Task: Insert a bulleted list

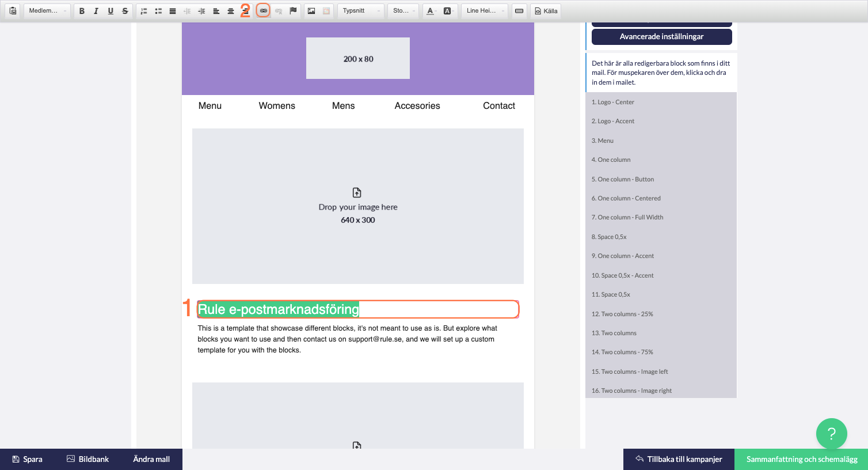Action: click(x=158, y=11)
